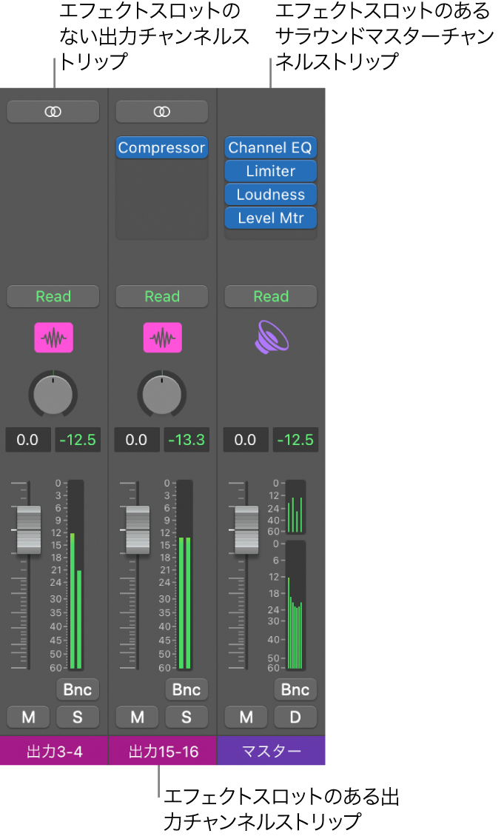This screenshot has width=504, height=839.
Task: Click the lower surround level meter on マスター
Action: click(x=295, y=606)
